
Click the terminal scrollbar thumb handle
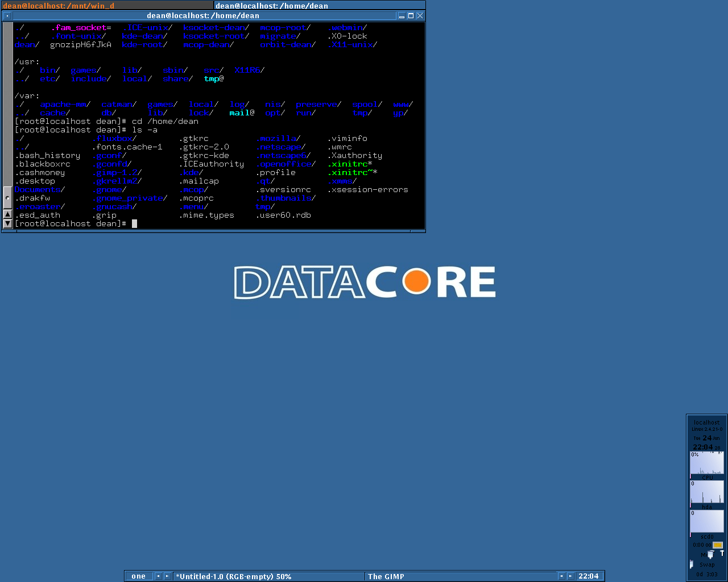click(x=7, y=198)
